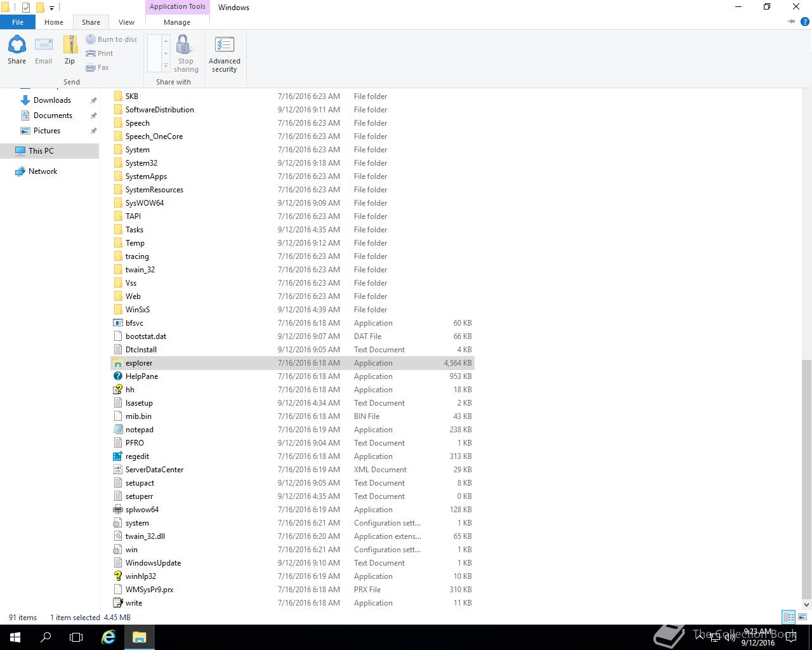This screenshot has height=650, width=812.
Task: Select the DtcInstall text document
Action: coord(292,350)
